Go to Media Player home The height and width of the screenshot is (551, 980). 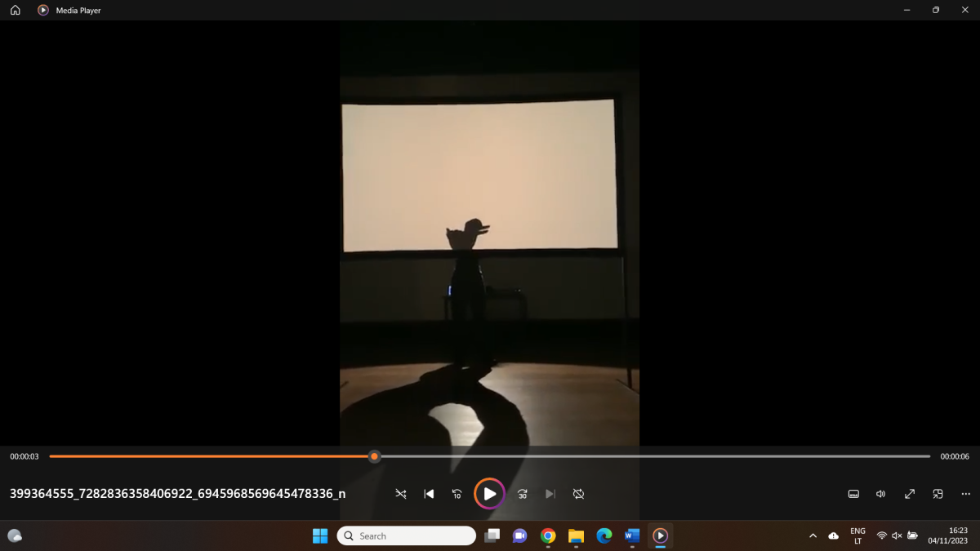point(15,10)
